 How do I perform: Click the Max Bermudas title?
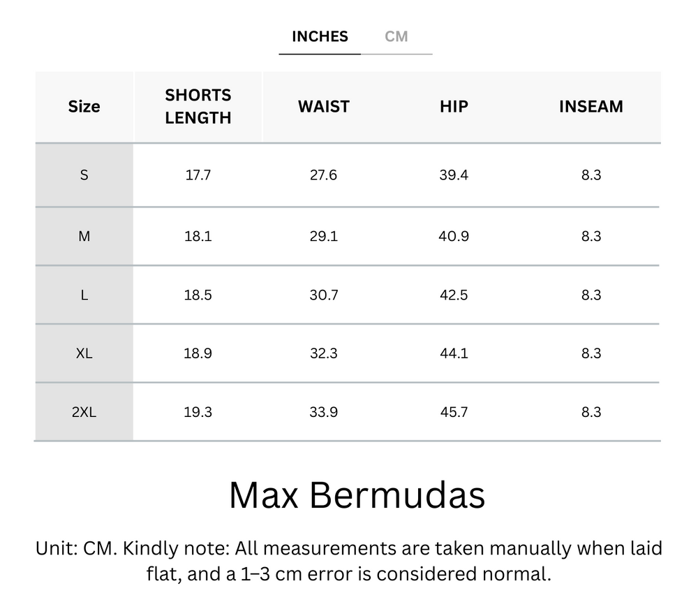point(357,495)
